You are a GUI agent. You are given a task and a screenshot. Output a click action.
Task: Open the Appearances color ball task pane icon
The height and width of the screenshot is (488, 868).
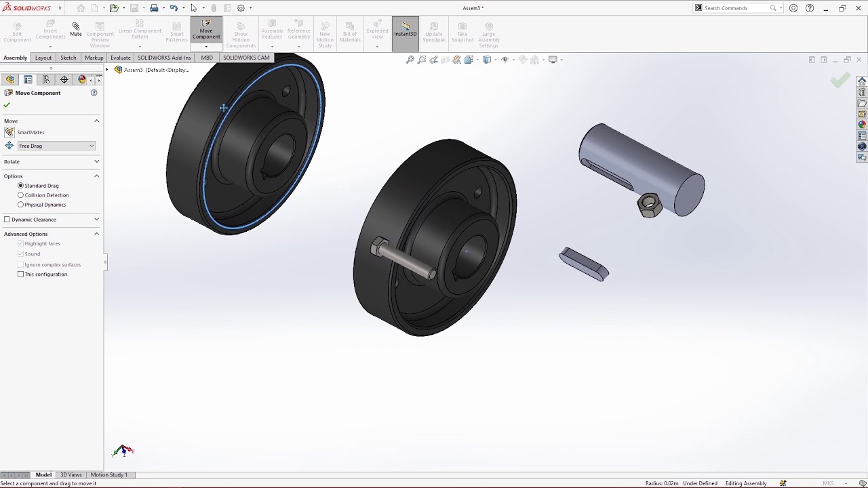pyautogui.click(x=862, y=125)
